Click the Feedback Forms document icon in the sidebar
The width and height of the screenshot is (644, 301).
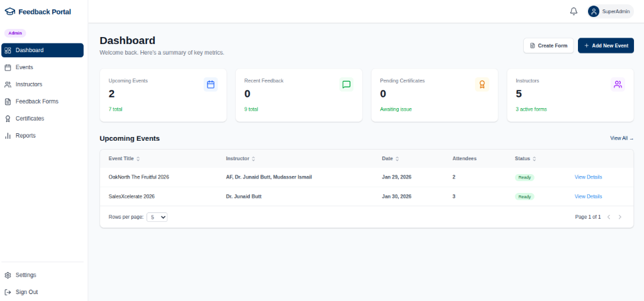tap(8, 101)
